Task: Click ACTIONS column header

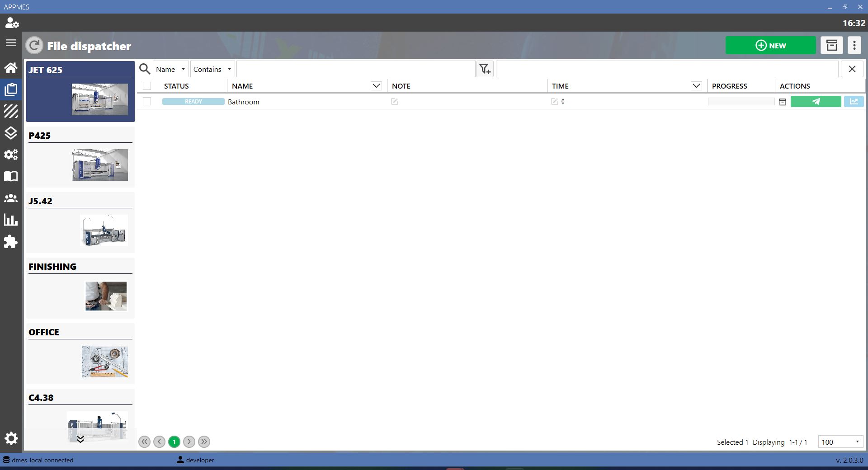Action: pyautogui.click(x=795, y=86)
